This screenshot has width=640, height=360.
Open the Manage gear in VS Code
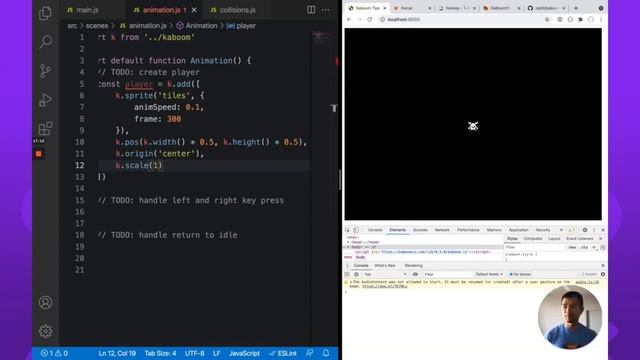click(45, 331)
